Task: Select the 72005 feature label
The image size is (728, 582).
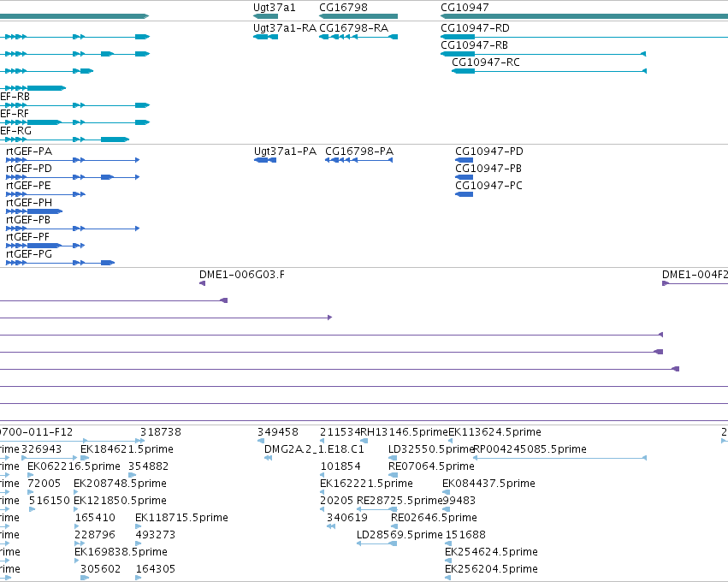Action: [44, 484]
